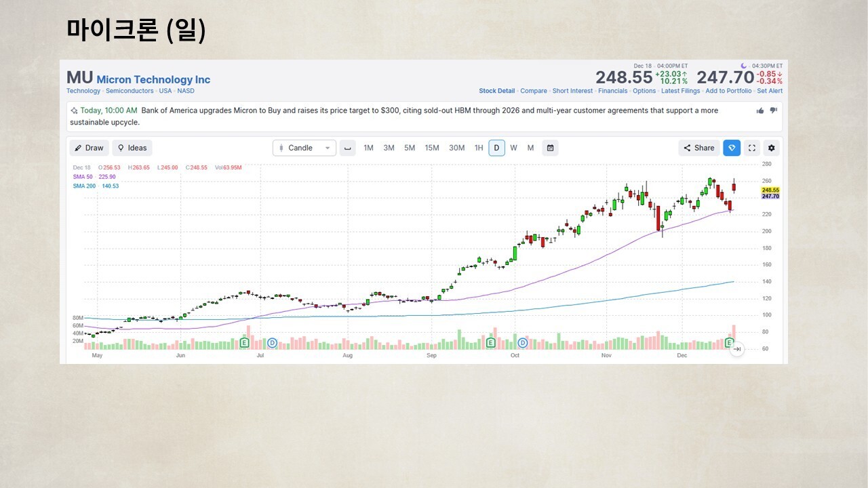The height and width of the screenshot is (488, 868).
Task: Select the D daily timeframe
Action: (496, 148)
